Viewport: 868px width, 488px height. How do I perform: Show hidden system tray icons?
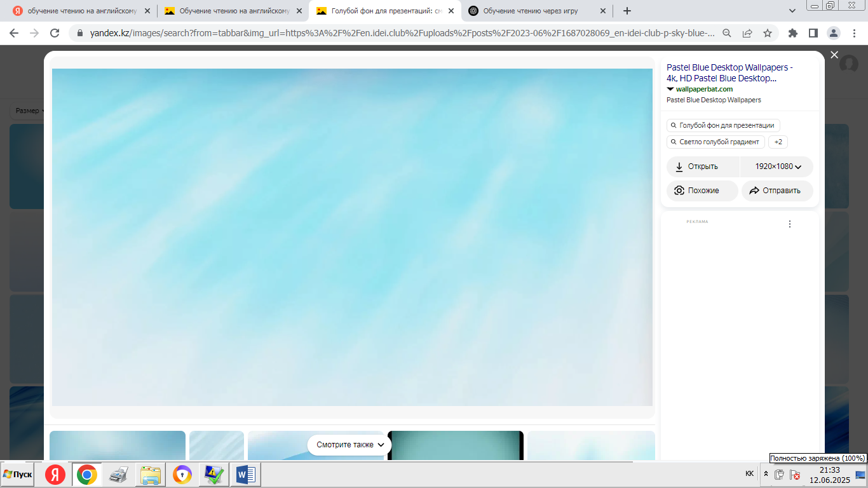(766, 474)
